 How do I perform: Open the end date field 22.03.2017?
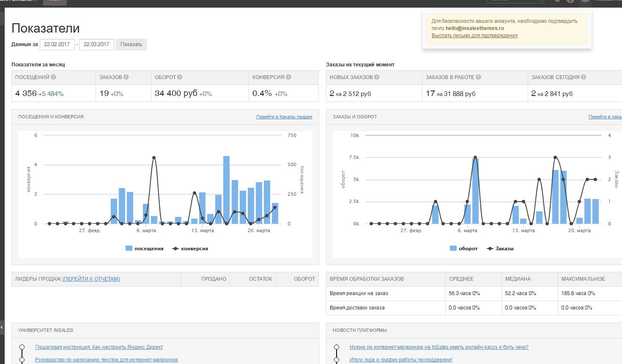96,44
